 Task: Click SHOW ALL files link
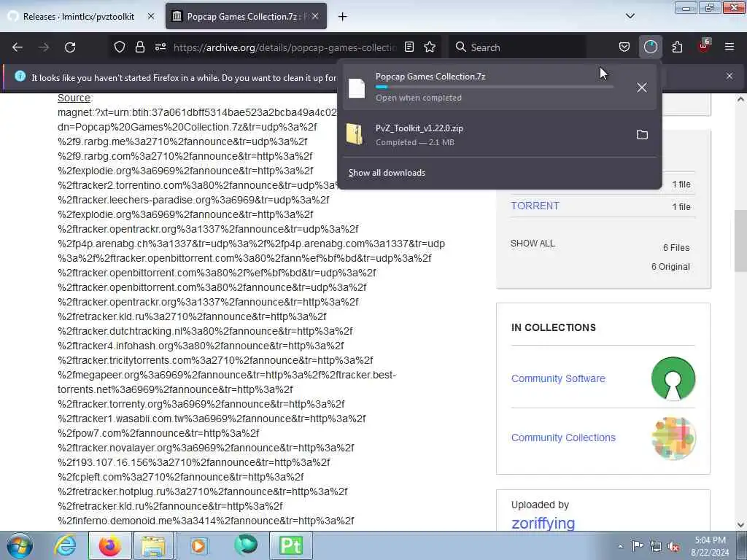pos(533,244)
